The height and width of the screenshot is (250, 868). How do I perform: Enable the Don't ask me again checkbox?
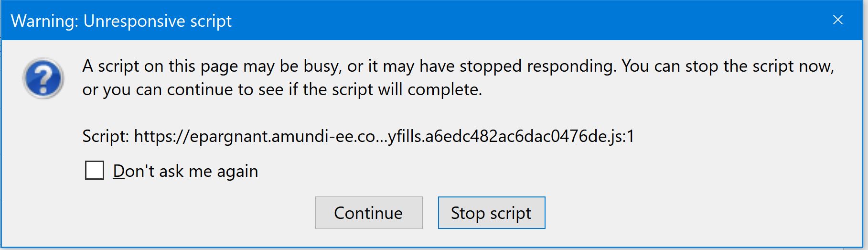pyautogui.click(x=95, y=170)
